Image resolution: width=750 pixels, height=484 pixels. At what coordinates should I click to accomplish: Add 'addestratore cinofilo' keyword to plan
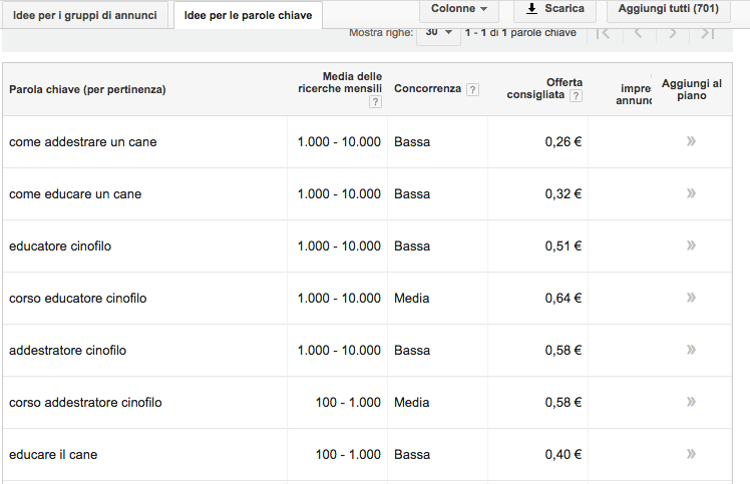pos(691,350)
